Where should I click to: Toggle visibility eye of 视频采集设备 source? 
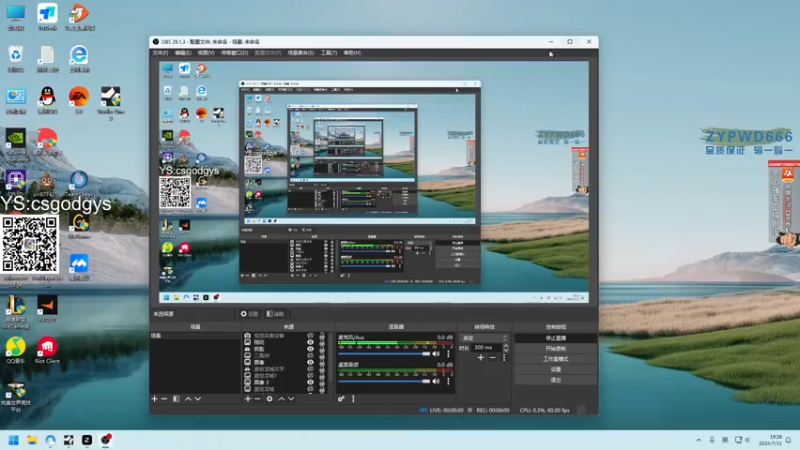coord(310,336)
